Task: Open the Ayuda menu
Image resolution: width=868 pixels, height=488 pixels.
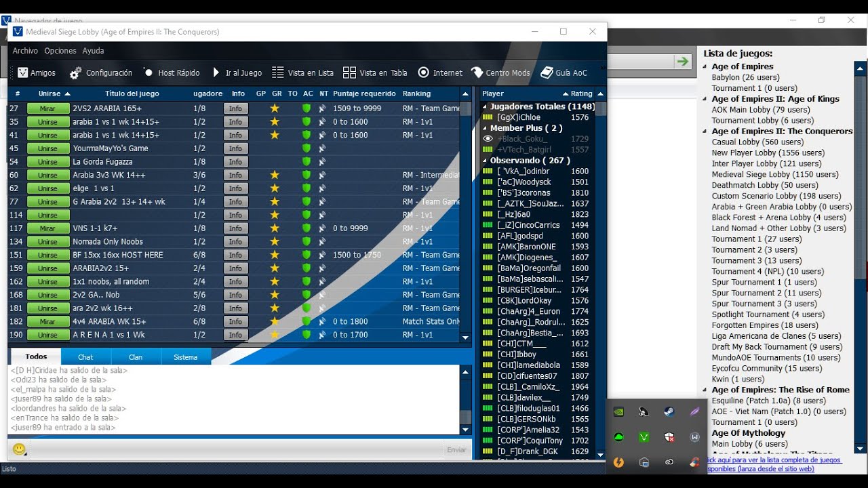Action: coord(93,51)
